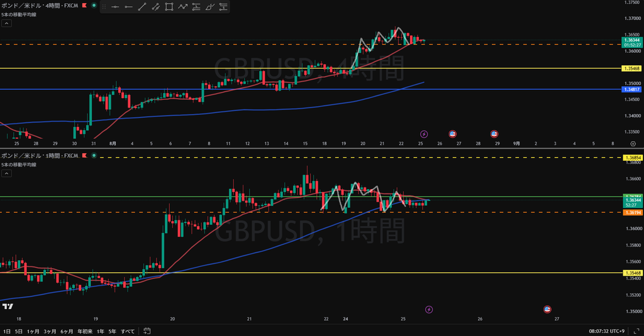Click the 1日 range button
This screenshot has width=644, height=336.
pyautogui.click(x=7, y=331)
